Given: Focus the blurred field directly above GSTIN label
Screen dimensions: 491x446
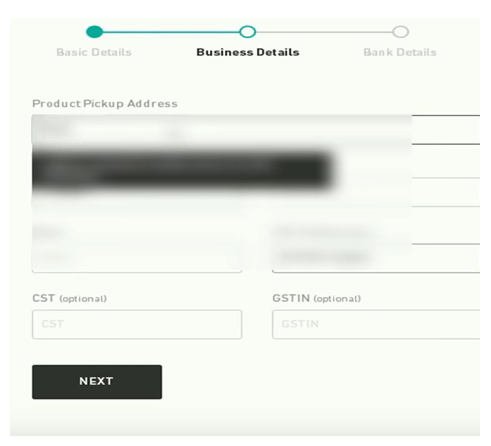Looking at the screenshot, I should click(376, 258).
